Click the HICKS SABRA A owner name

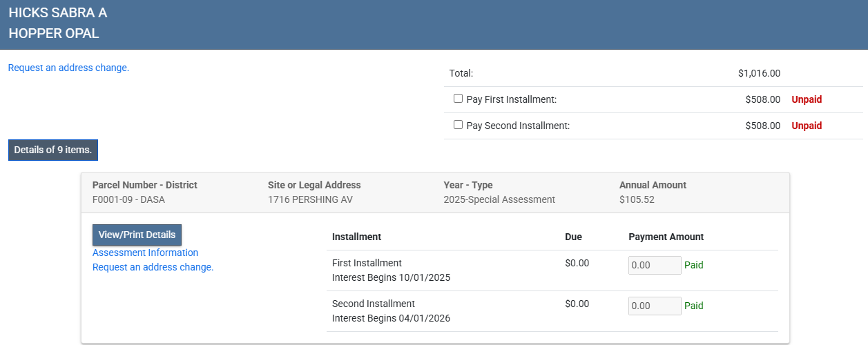click(58, 13)
